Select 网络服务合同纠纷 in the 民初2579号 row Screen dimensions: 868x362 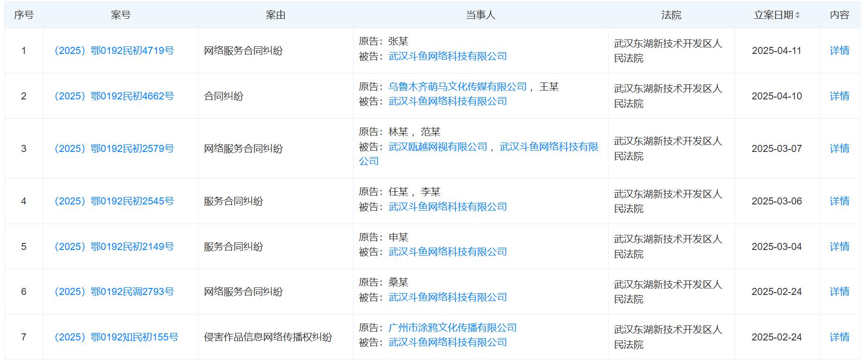[243, 149]
